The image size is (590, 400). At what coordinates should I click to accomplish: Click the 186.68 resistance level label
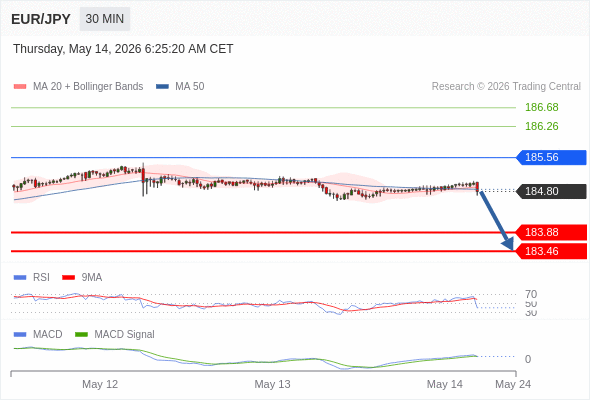tap(542, 107)
